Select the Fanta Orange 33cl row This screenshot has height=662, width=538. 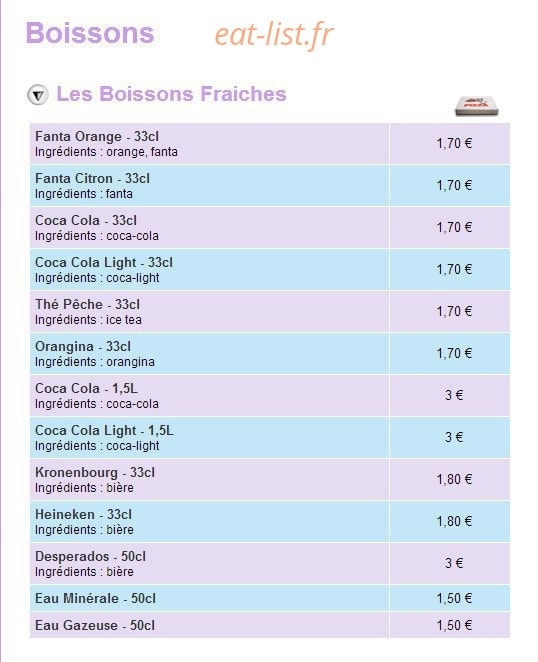pyautogui.click(x=269, y=144)
